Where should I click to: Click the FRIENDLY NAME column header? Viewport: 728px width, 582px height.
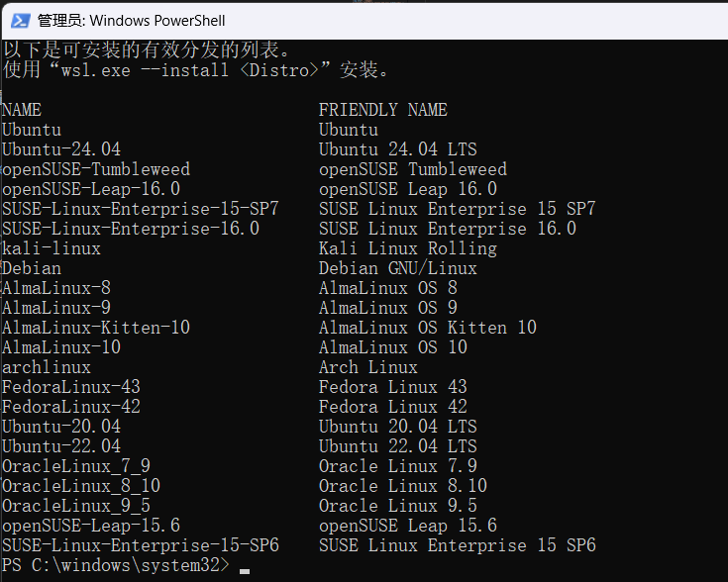pos(382,110)
